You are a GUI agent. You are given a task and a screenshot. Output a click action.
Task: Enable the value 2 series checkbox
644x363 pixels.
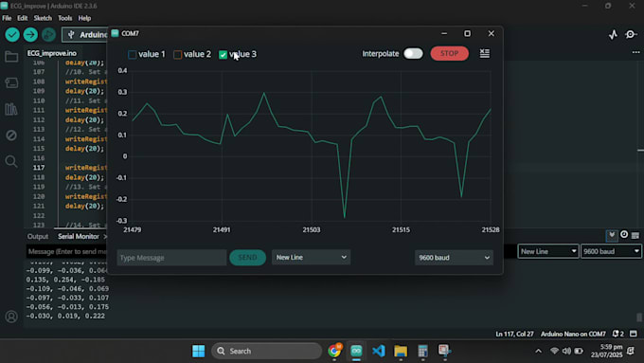point(177,54)
